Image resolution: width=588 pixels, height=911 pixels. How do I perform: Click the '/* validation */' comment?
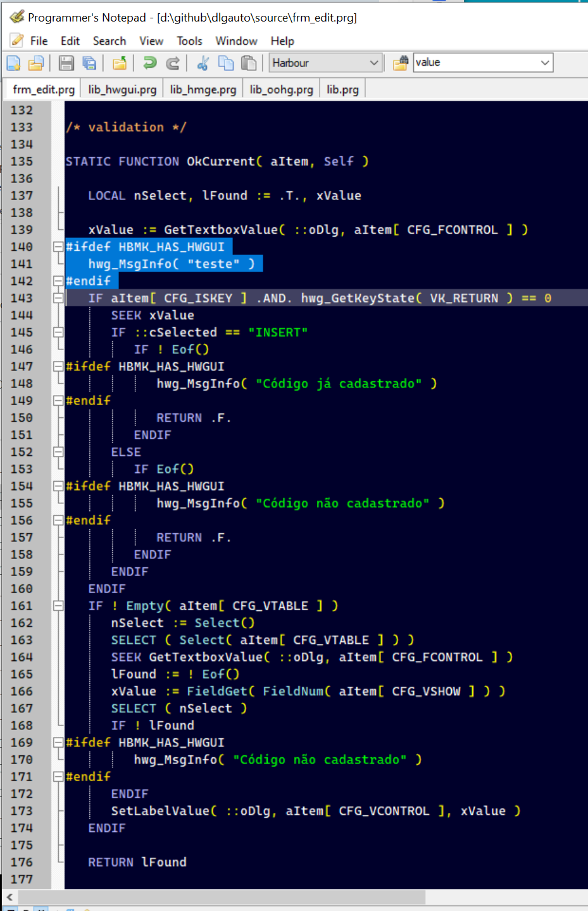point(126,127)
